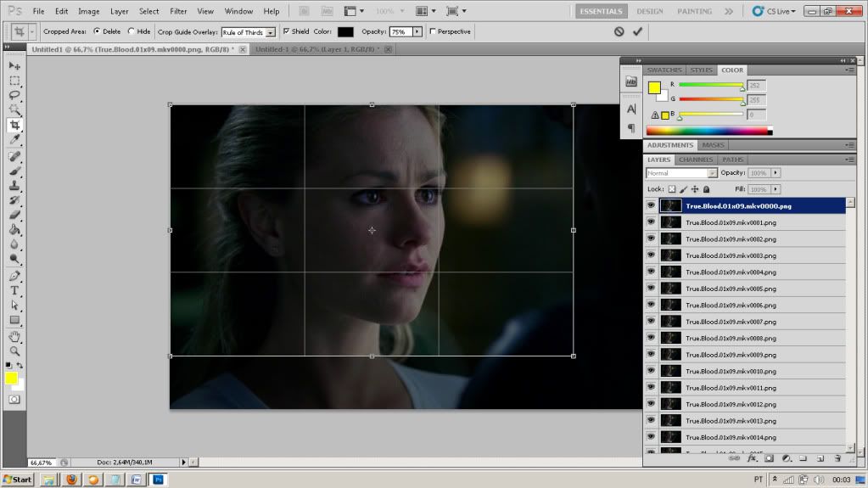Open the layer blending mode dropdown

coord(712,173)
